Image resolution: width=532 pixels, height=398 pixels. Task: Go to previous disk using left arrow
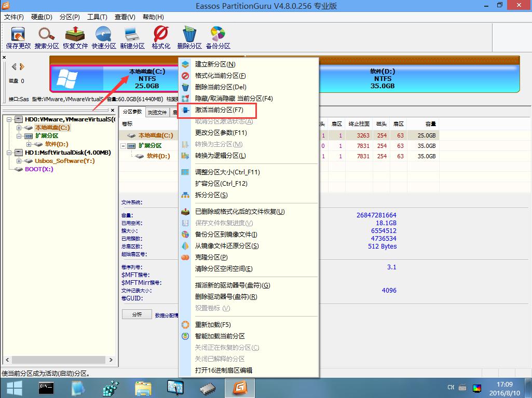(14, 66)
